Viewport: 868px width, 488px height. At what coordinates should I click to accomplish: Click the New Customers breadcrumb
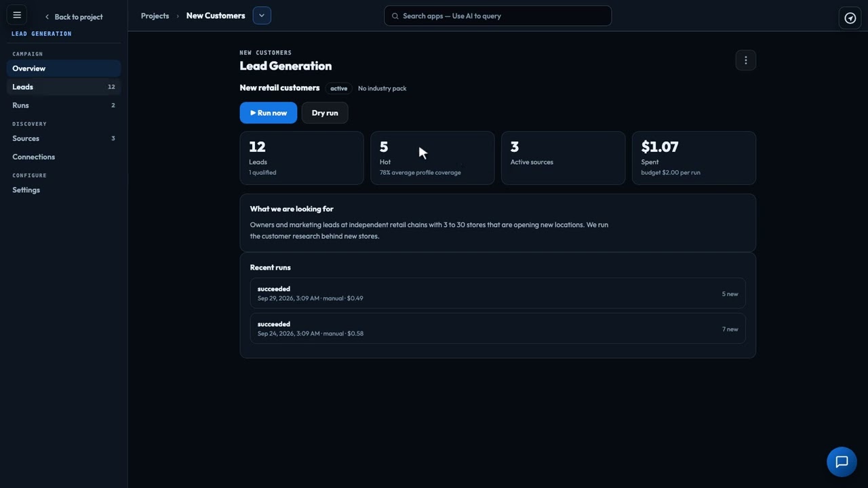[216, 16]
